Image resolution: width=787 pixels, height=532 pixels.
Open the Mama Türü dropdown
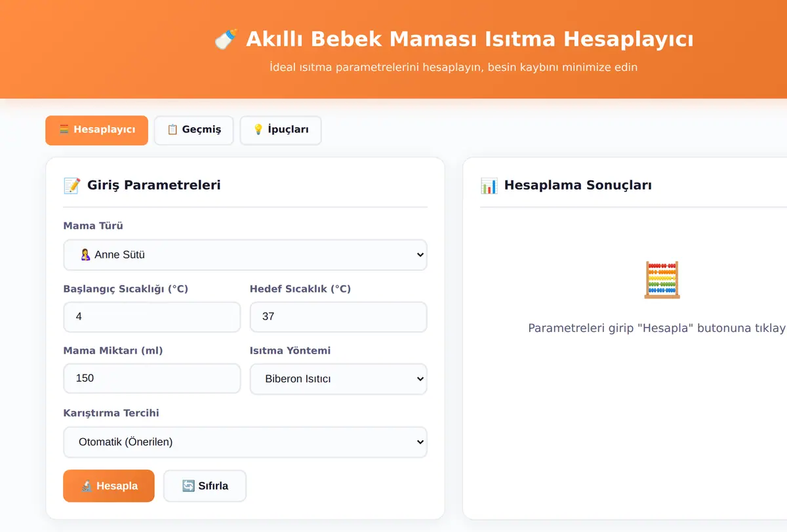click(x=245, y=255)
